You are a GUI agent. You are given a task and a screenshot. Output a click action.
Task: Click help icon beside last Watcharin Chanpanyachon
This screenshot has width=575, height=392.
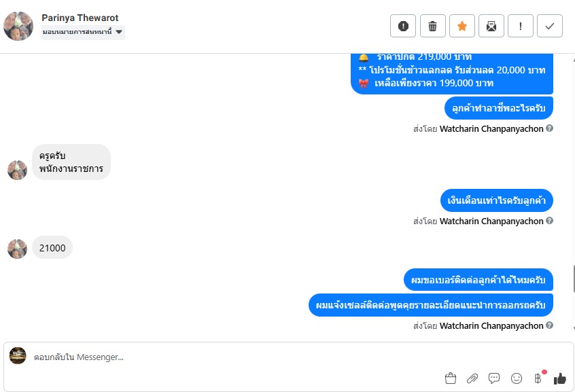click(x=549, y=325)
